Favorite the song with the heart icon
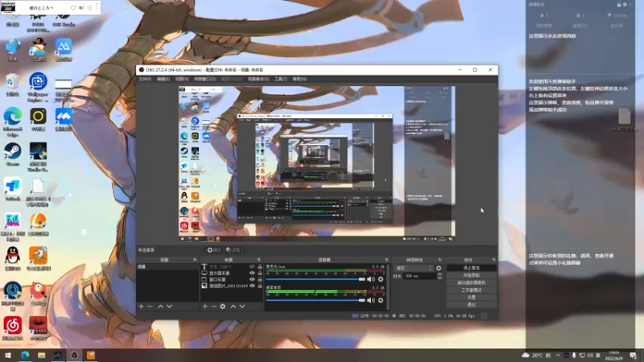This screenshot has width=644, height=362. pyautogui.click(x=73, y=8)
